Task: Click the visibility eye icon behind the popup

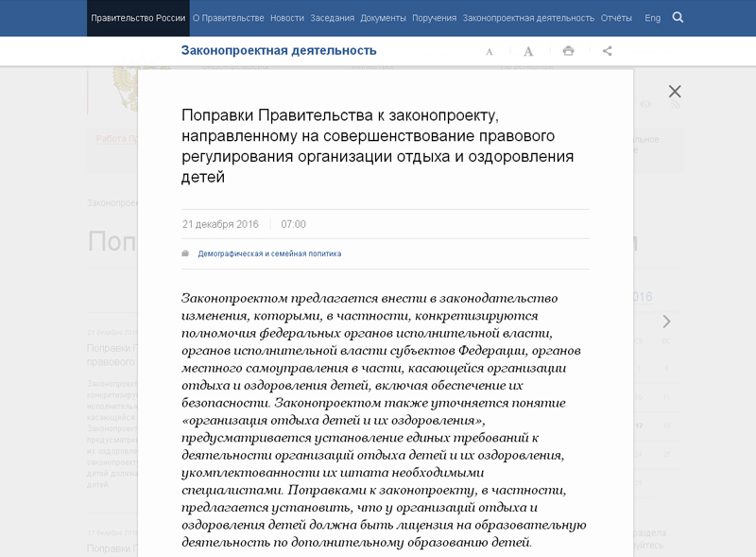Action: pyautogui.click(x=645, y=104)
